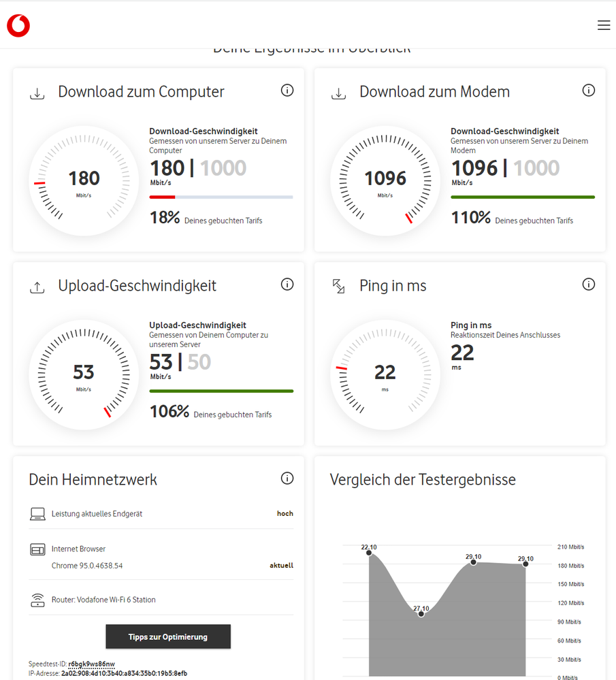The height and width of the screenshot is (680, 616).
Task: Click the Vodafone logo
Action: (x=18, y=26)
